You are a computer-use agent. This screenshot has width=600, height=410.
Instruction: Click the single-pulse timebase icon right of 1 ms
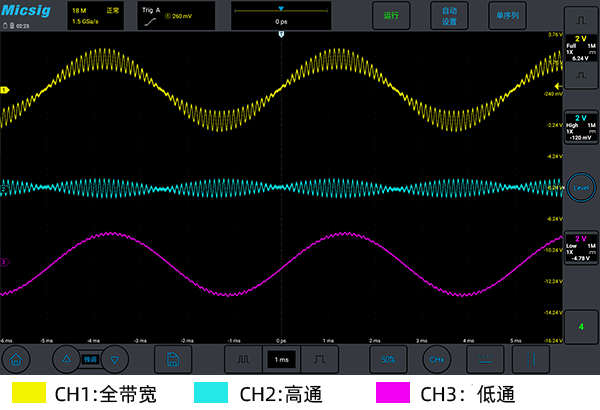click(320, 359)
